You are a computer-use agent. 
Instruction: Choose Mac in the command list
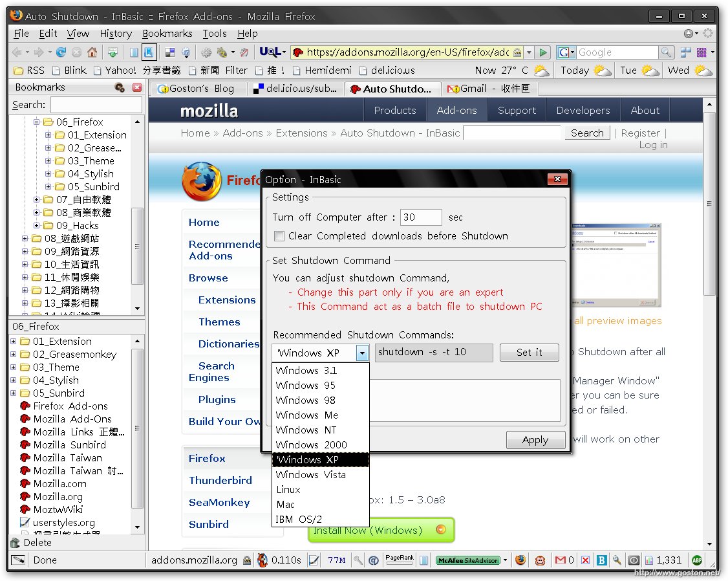pos(320,505)
